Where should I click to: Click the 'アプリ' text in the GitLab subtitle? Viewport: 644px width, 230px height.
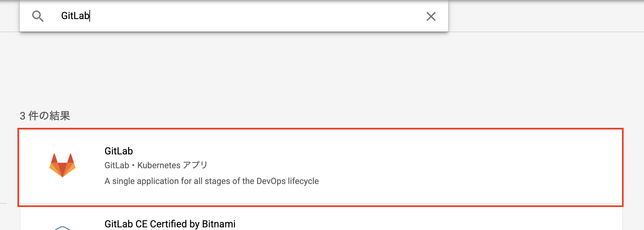pyautogui.click(x=195, y=165)
